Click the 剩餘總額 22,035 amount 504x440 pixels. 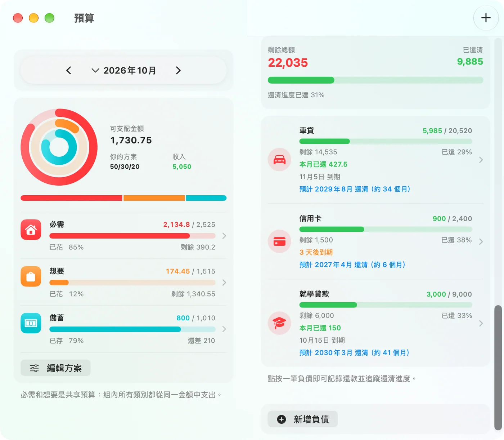pyautogui.click(x=288, y=63)
